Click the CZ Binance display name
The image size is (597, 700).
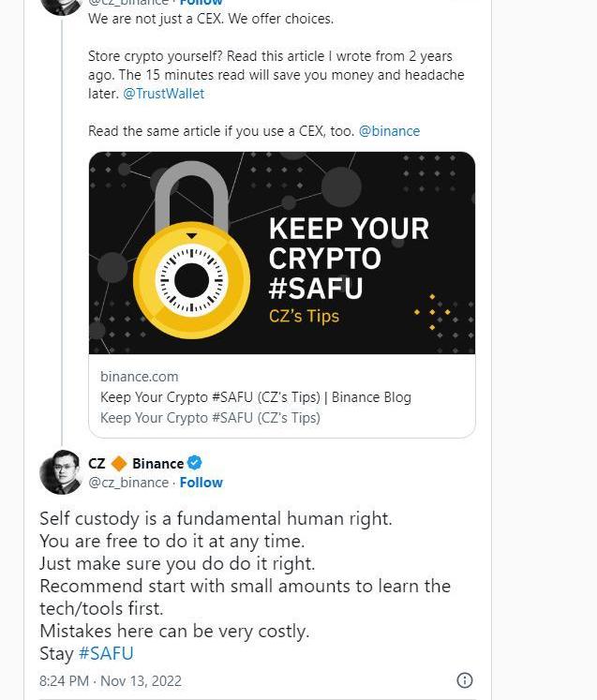pos(136,463)
